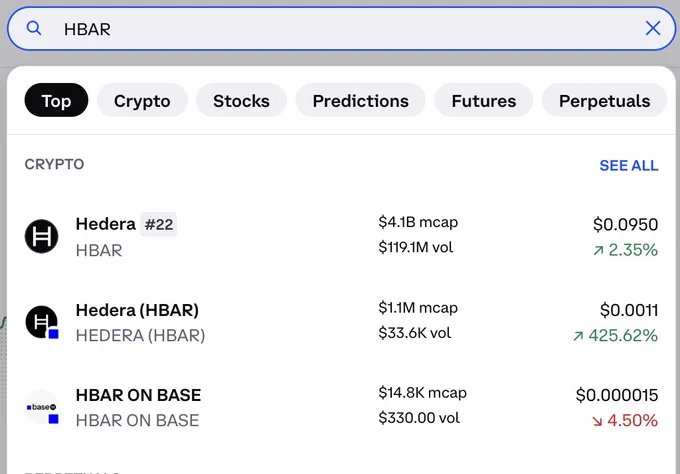Screen dimensions: 680x474
Task: Click the up arrow beside 425.62%
Action: click(x=578, y=336)
